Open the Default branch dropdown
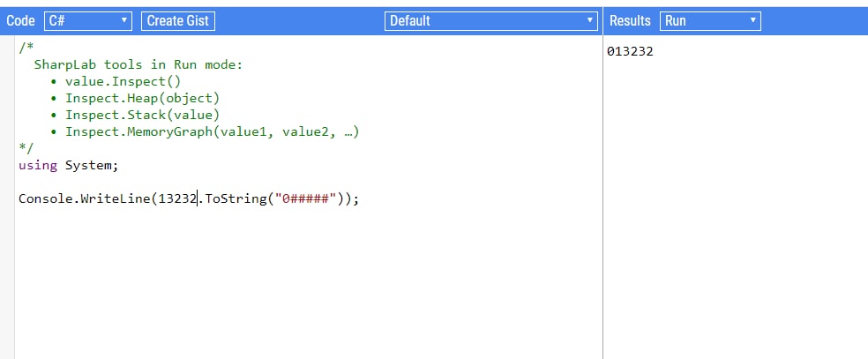 click(x=490, y=21)
